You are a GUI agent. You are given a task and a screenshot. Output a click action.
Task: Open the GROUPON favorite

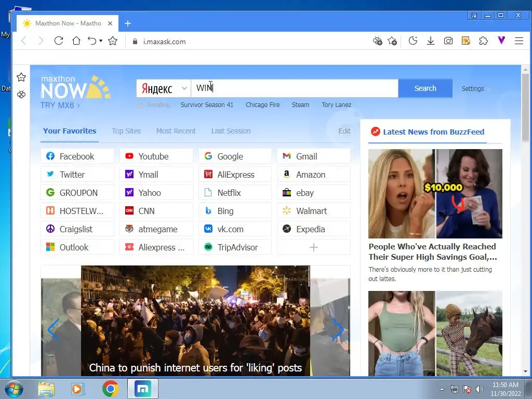pyautogui.click(x=77, y=193)
